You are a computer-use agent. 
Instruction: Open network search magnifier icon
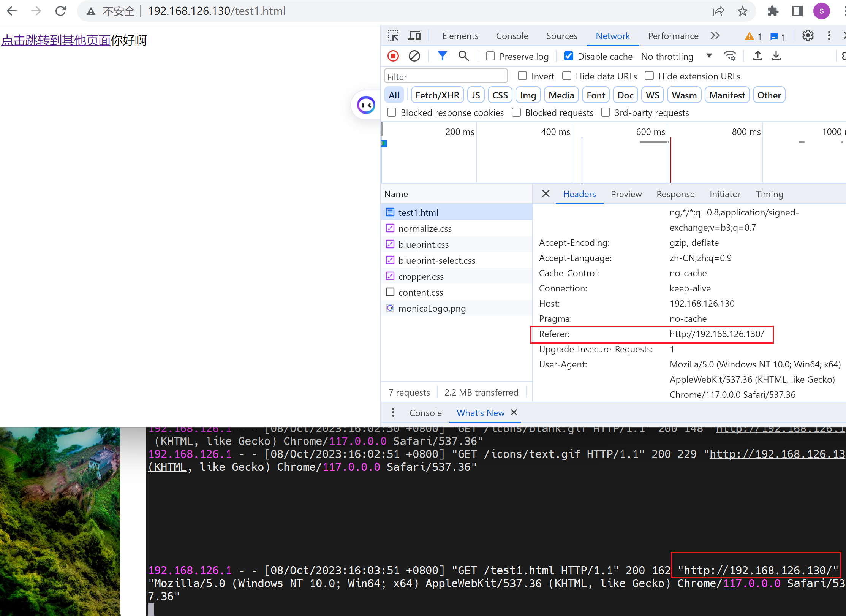pyautogui.click(x=463, y=56)
